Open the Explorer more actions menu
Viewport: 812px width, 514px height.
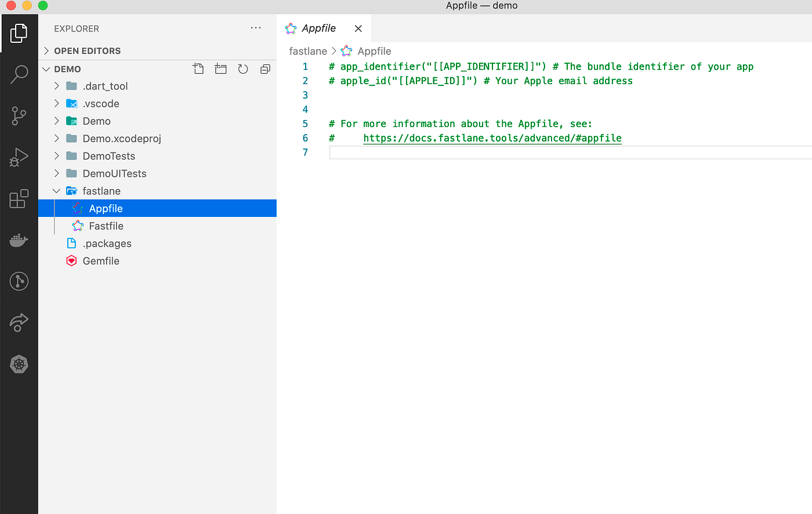256,28
